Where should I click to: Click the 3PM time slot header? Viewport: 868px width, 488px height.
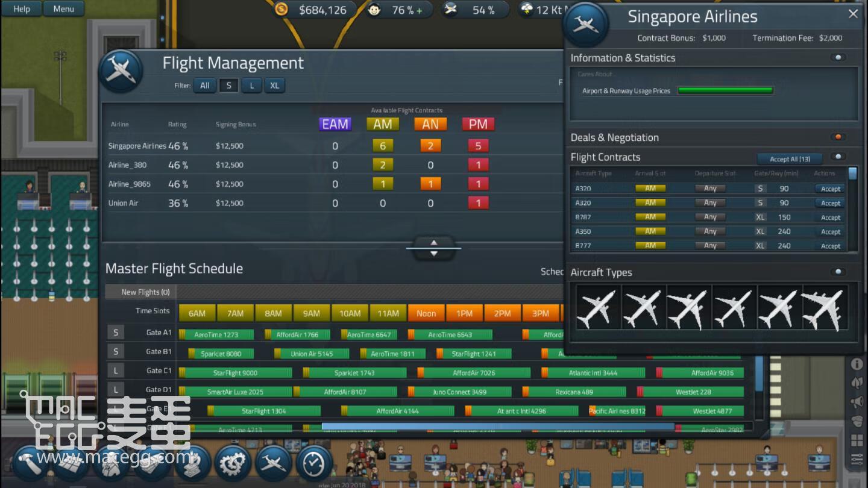click(541, 313)
